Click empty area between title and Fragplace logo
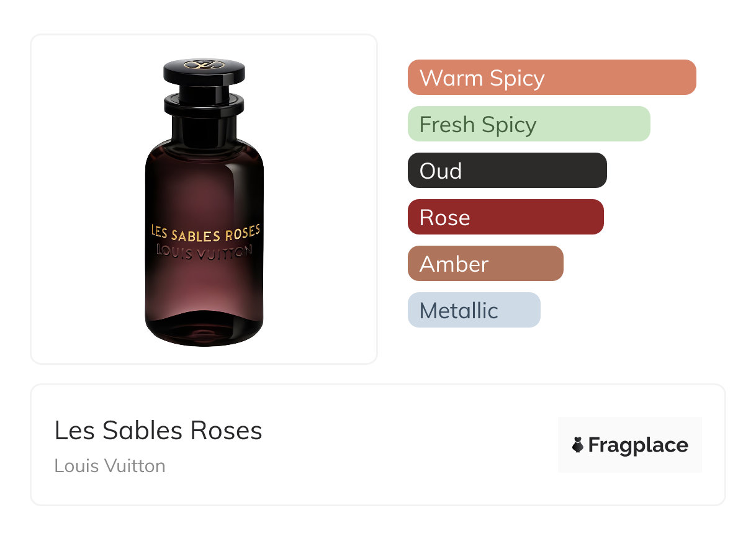Viewport: 756px width, 536px height. [x=410, y=445]
